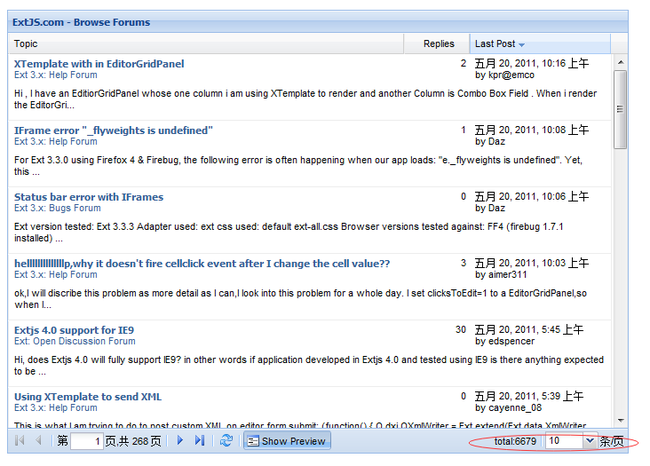Go to previous page arrow
The image size is (650, 466).
point(39,440)
